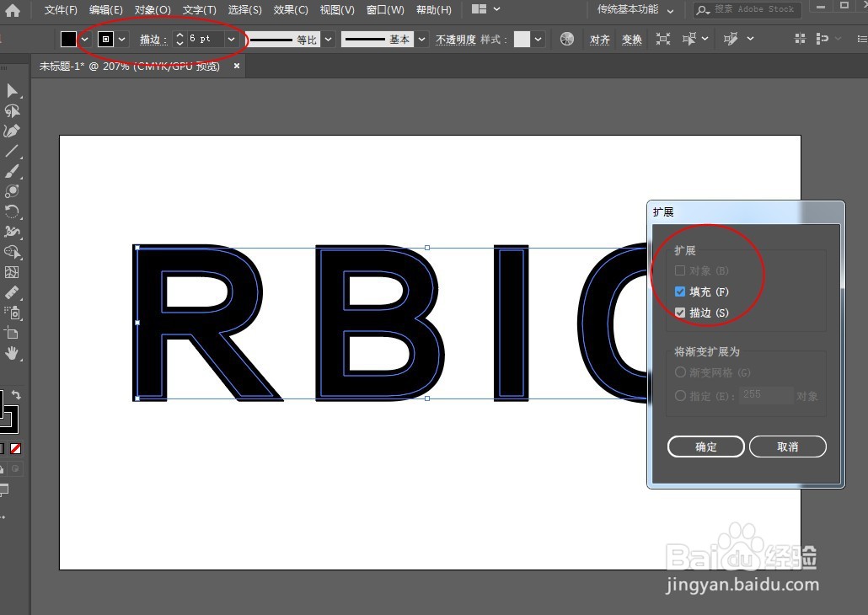Image resolution: width=868 pixels, height=615 pixels.
Task: Open the 文字(T) menu
Action: (199, 10)
